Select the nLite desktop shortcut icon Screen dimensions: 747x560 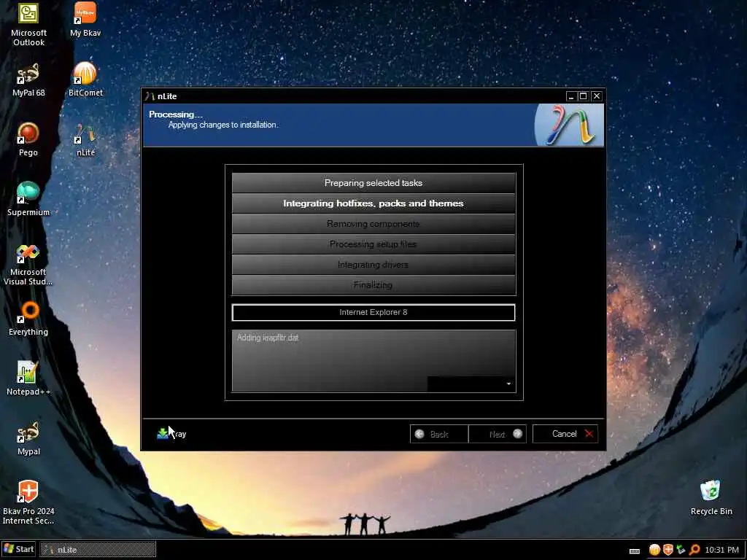pyautogui.click(x=85, y=140)
